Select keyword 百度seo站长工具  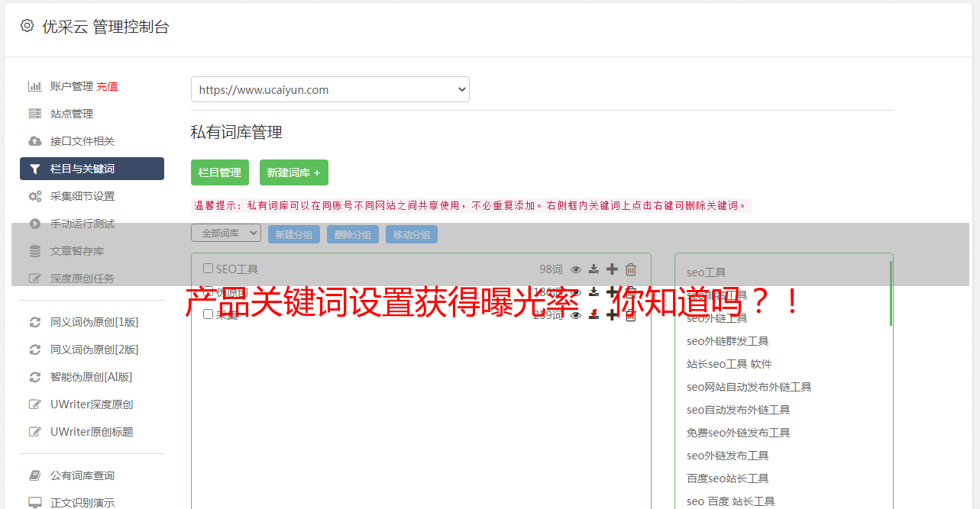pos(728,478)
